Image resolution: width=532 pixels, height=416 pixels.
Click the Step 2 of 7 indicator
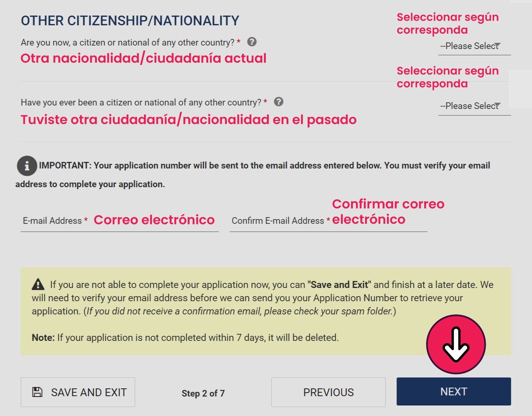click(x=203, y=393)
